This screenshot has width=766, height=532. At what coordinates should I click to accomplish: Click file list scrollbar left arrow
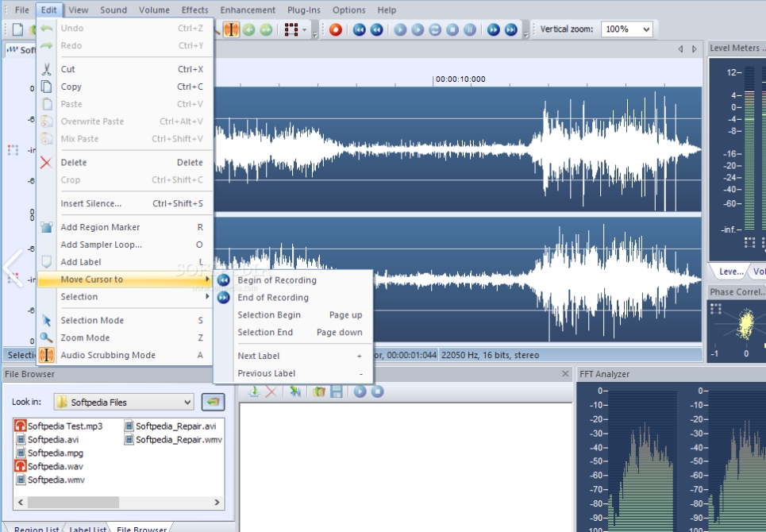click(x=21, y=502)
